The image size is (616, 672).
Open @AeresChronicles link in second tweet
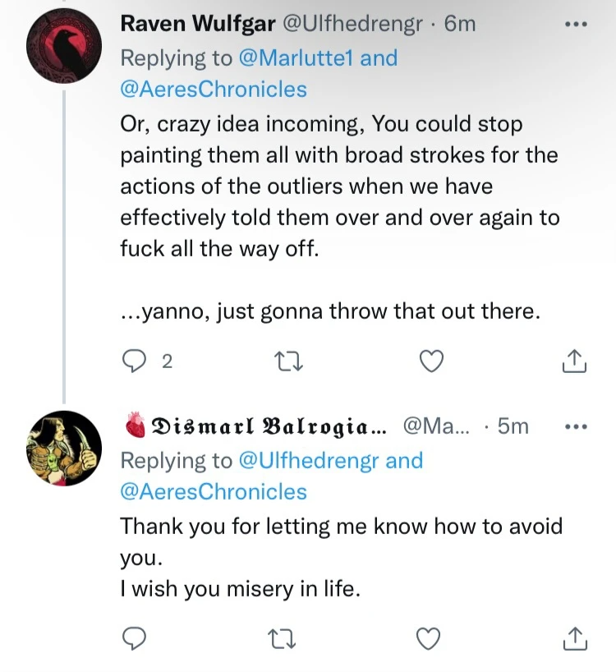coord(214,491)
